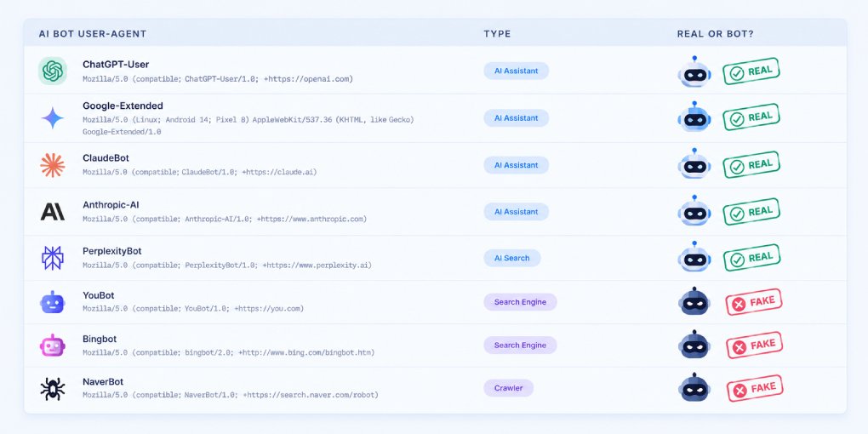Click the REAL stamp for PerplexityBot

tap(751, 257)
